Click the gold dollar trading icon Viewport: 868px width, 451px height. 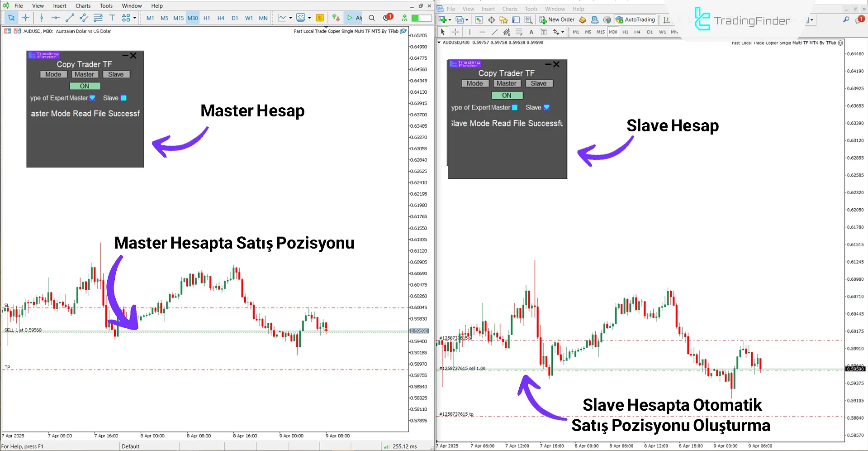tap(320, 18)
